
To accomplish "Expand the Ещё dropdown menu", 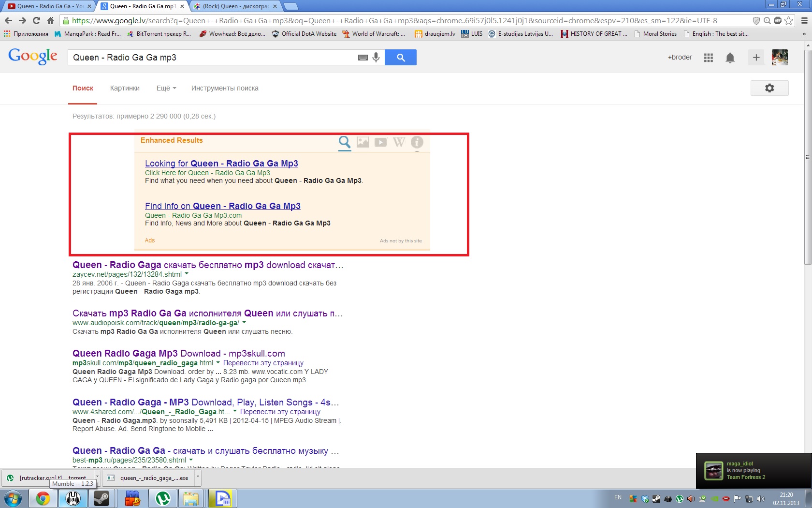I will coord(166,88).
